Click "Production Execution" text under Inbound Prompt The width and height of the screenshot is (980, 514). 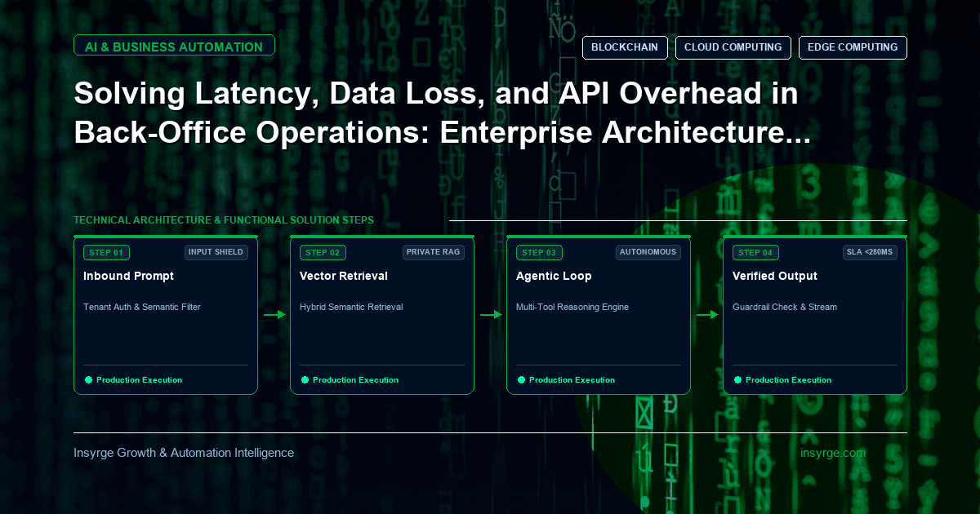click(x=140, y=380)
